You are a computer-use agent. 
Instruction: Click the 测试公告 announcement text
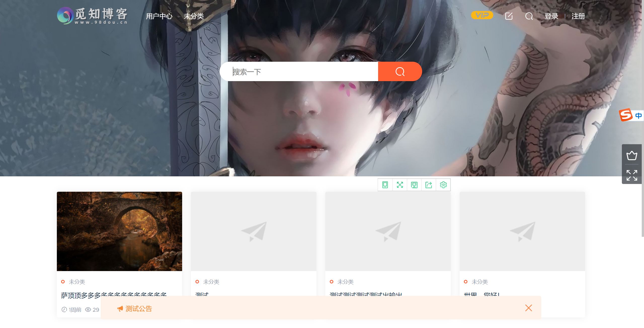point(139,309)
